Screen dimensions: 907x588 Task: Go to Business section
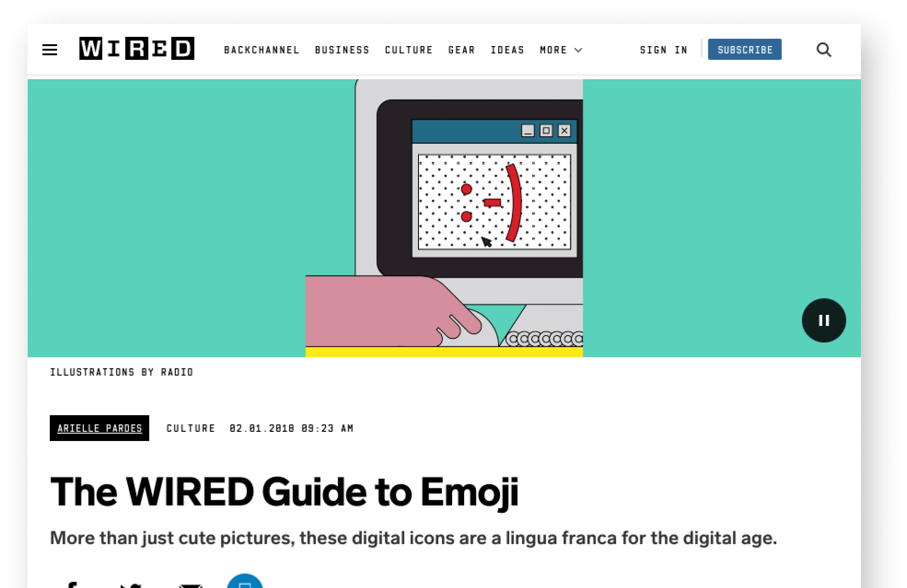(x=342, y=50)
